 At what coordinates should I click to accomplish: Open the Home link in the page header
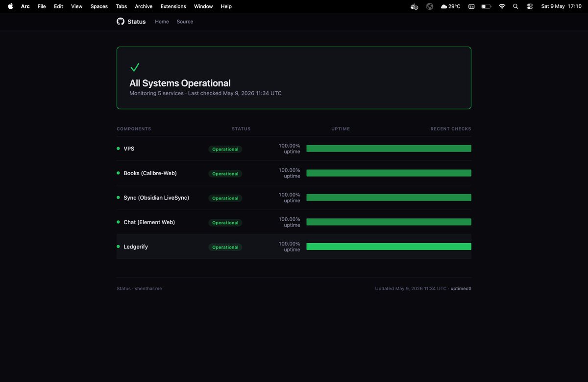[162, 22]
